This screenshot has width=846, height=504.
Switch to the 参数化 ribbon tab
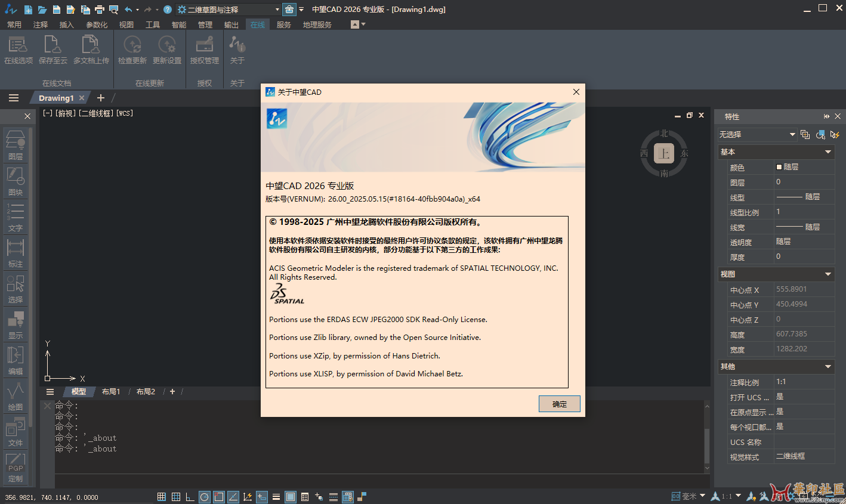[97, 24]
